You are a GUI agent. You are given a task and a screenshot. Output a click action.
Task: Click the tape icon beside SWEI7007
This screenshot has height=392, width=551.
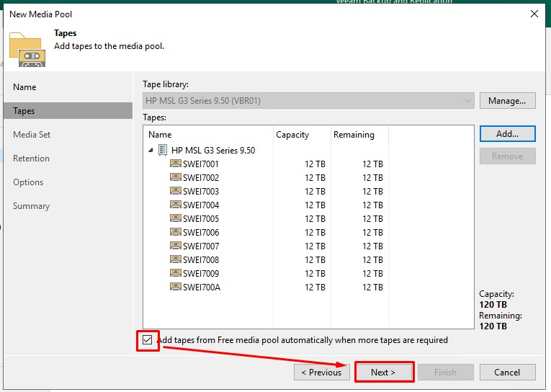click(x=176, y=246)
